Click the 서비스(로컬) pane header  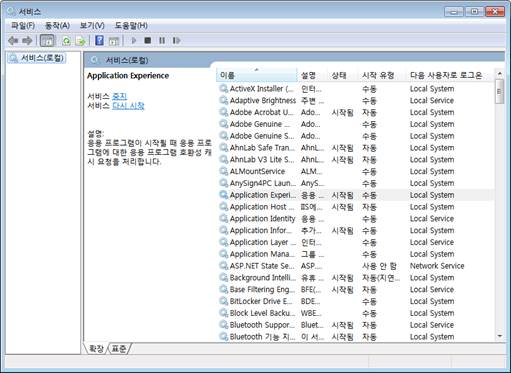[127, 60]
